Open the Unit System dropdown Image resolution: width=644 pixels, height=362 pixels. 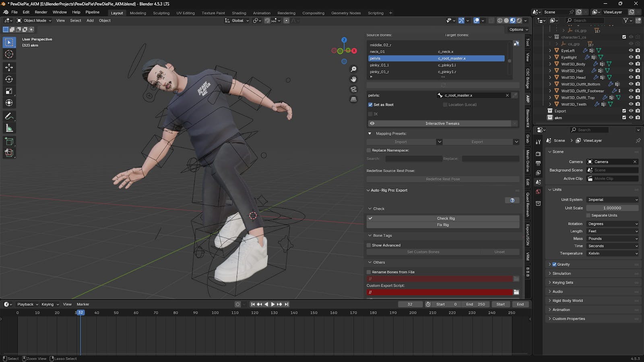tap(612, 200)
